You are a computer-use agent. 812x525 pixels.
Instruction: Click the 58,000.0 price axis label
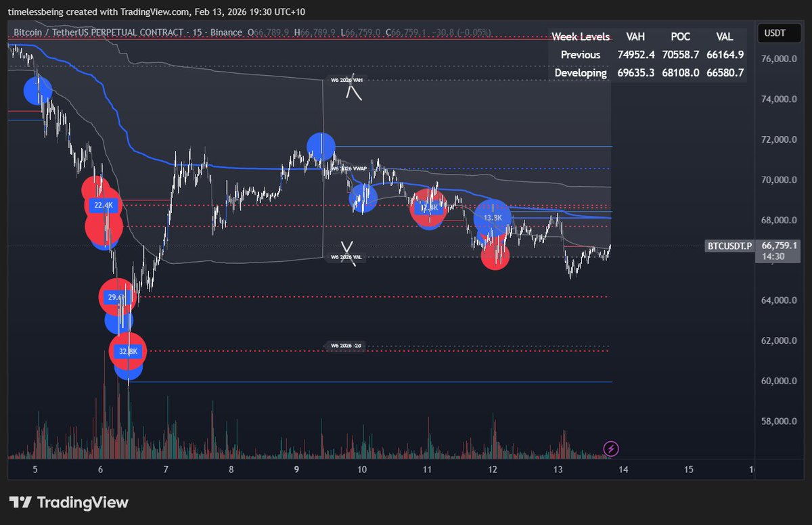tap(780, 421)
